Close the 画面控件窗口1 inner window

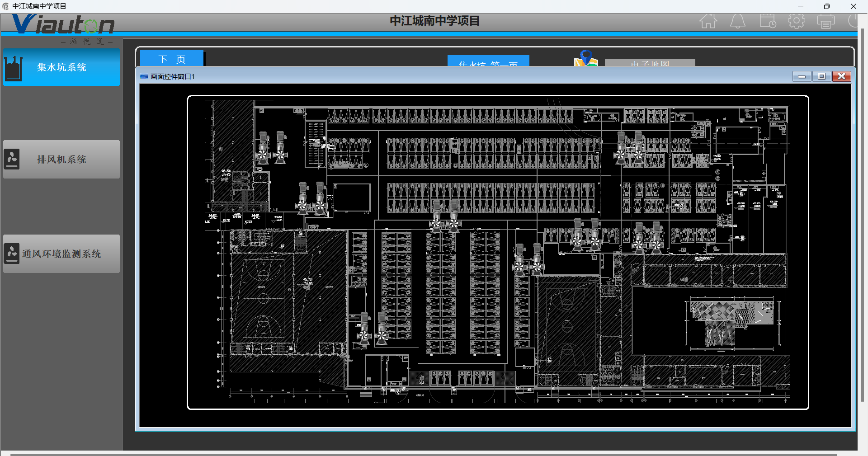click(841, 76)
